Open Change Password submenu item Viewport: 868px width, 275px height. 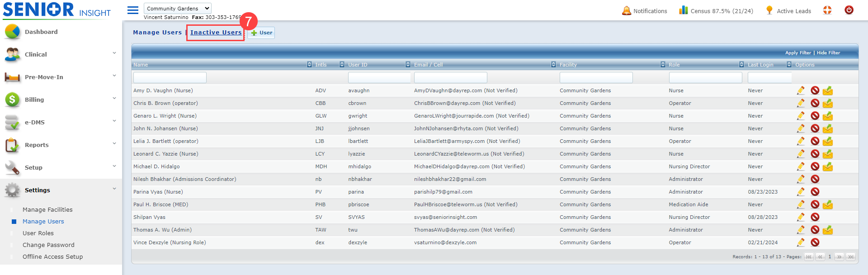click(x=48, y=245)
